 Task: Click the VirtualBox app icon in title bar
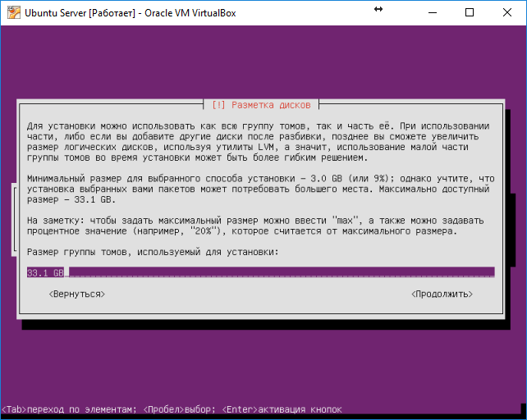click(14, 13)
